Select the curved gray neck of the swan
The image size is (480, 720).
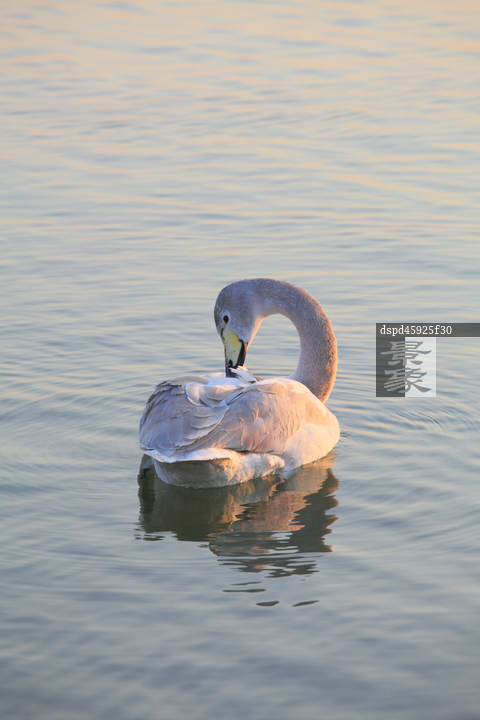point(309,335)
